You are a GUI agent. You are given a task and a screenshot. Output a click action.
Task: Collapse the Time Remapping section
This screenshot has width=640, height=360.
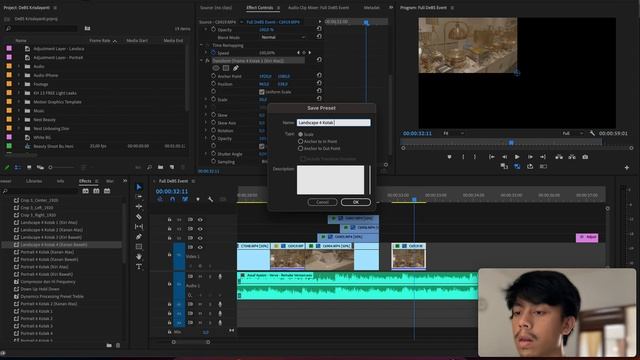(x=201, y=45)
